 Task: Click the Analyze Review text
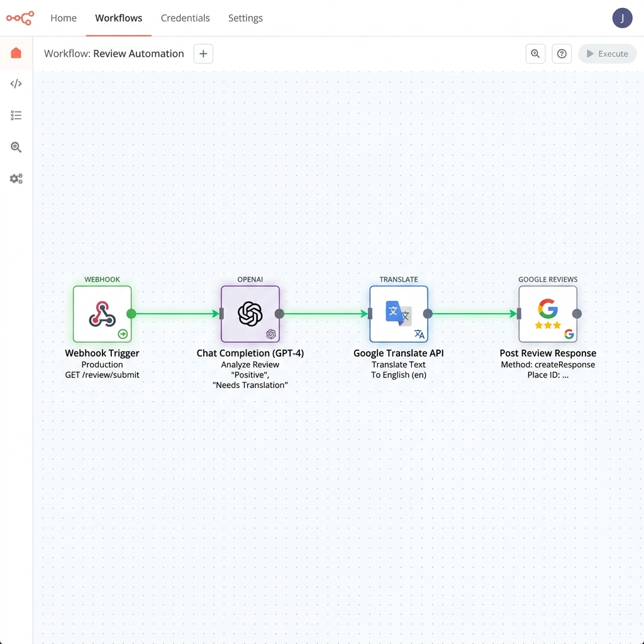click(x=250, y=364)
